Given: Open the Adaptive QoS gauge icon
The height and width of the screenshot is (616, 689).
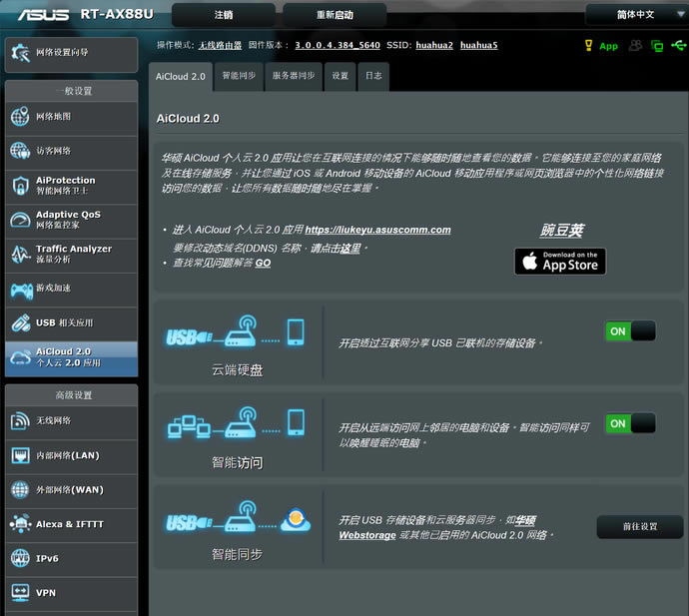Looking at the screenshot, I should point(20,221).
